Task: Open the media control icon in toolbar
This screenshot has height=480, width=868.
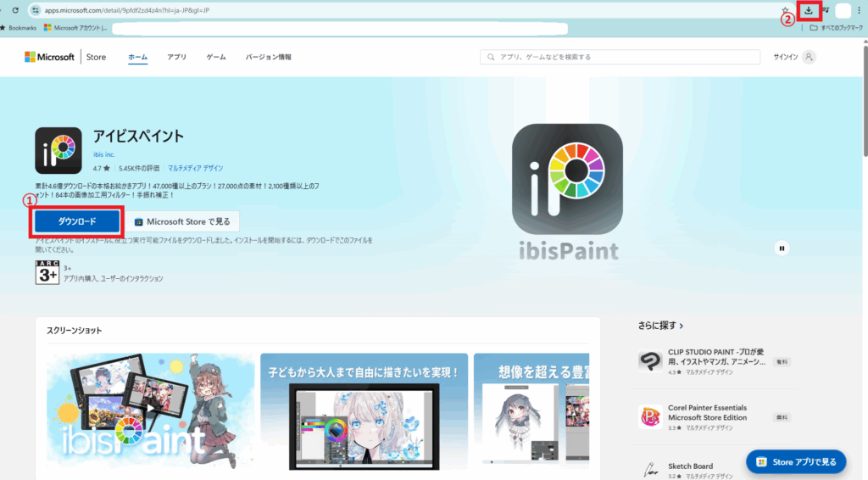Action: click(826, 10)
